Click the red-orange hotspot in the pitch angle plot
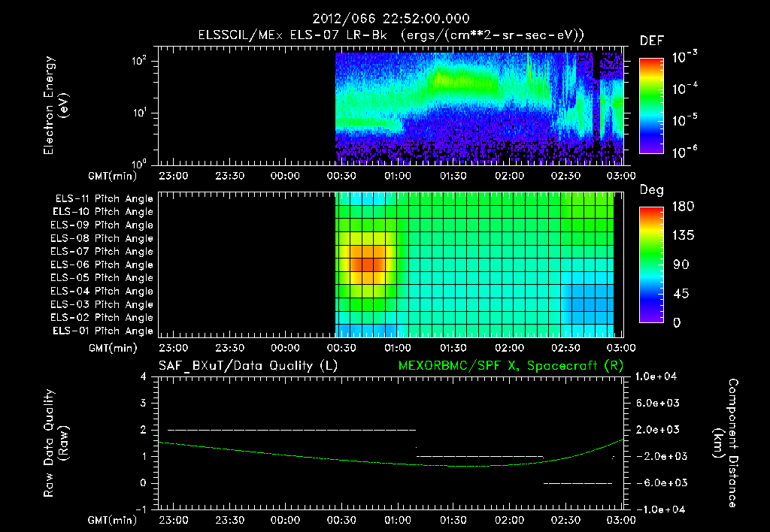The image size is (770, 532). click(x=367, y=264)
